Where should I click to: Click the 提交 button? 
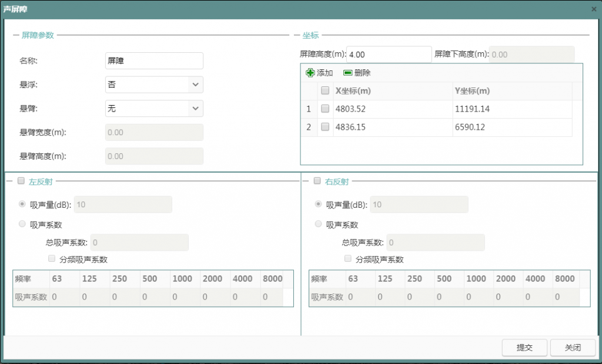[524, 348]
